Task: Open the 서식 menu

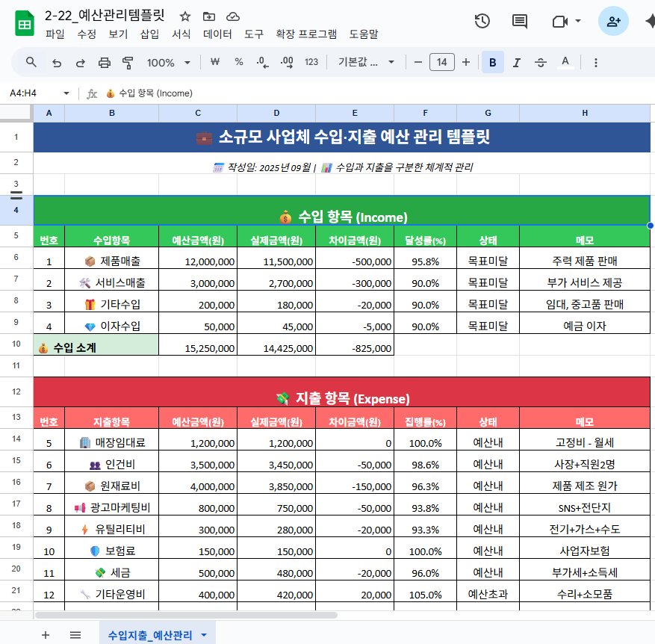Action: pyautogui.click(x=181, y=34)
